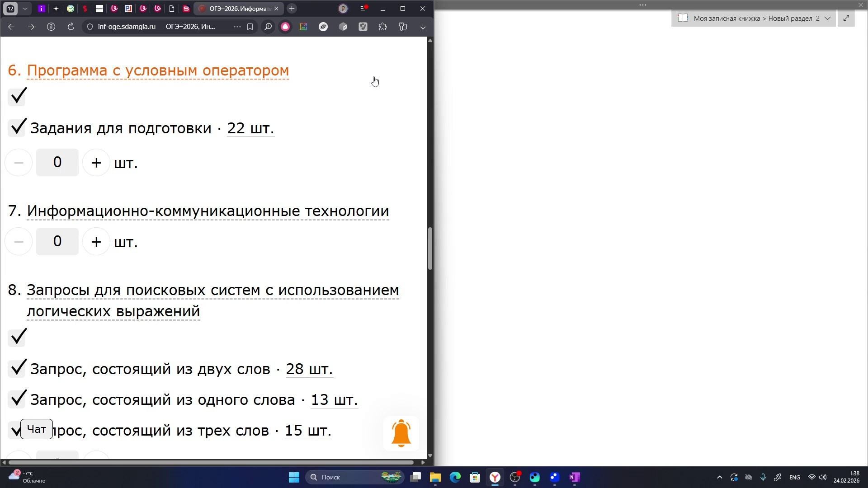Screen dimensions: 868x488
Task: Open the address bar '...' options menu
Action: 237,27
